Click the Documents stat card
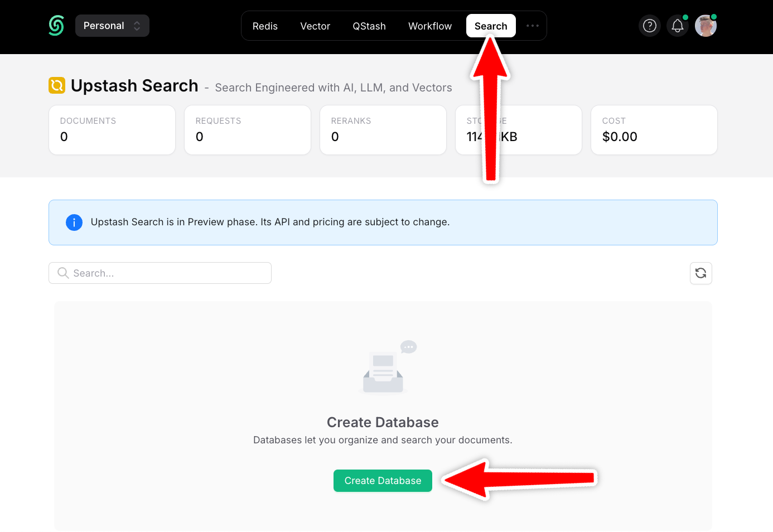The height and width of the screenshot is (532, 773). pyautogui.click(x=112, y=130)
